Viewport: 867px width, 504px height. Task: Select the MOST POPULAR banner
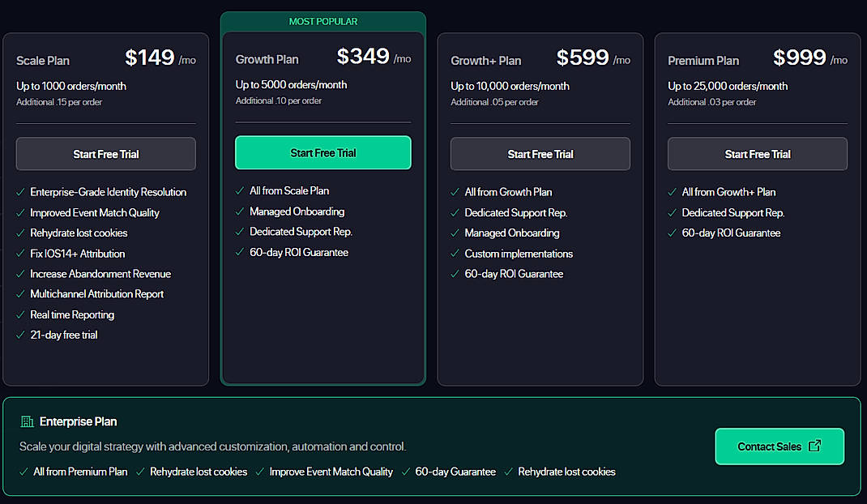point(322,21)
